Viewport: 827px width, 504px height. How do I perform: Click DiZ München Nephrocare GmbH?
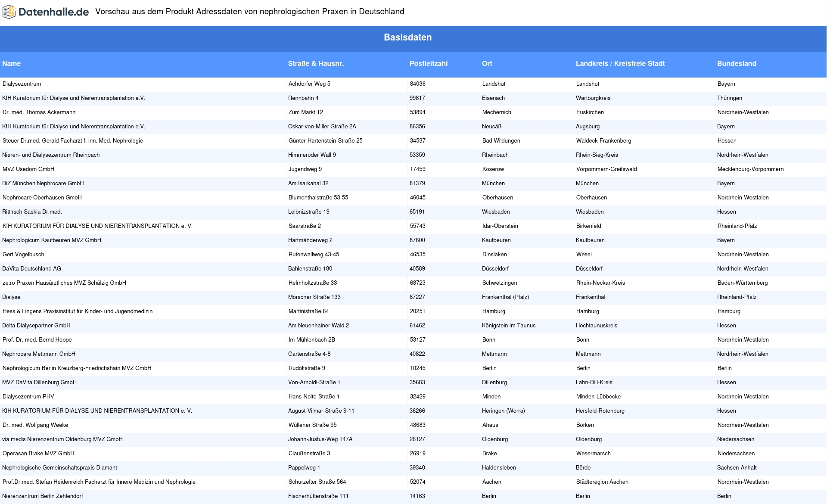43,184
